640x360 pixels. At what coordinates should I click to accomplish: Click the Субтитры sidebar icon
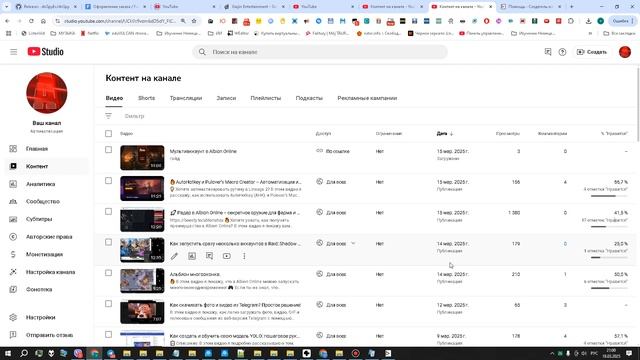13,219
